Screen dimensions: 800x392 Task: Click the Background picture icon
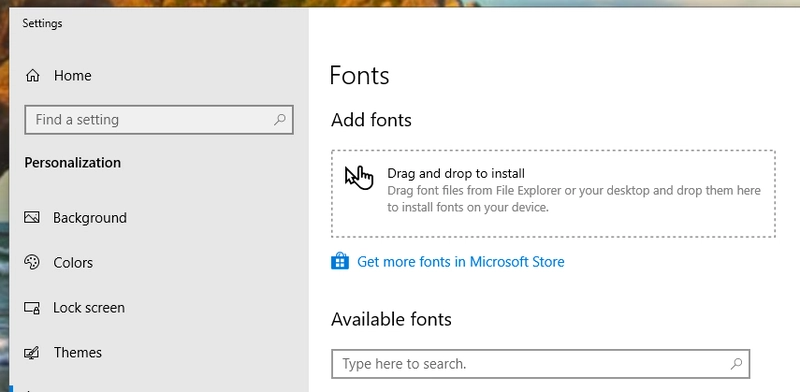32,218
